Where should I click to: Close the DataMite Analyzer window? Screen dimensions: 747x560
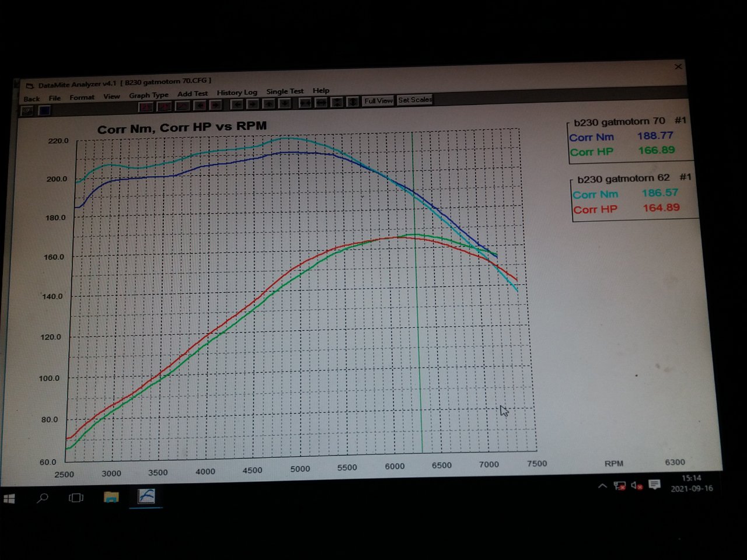(x=678, y=66)
